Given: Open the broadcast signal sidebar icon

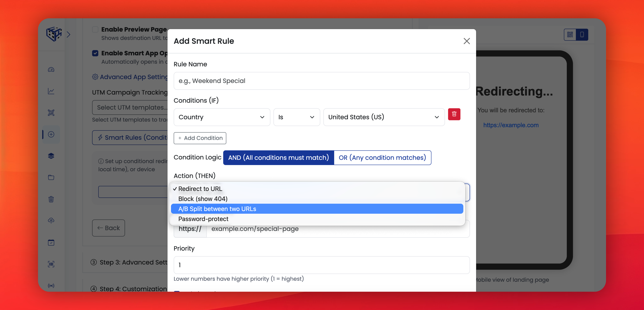Looking at the screenshot, I should coord(51,285).
